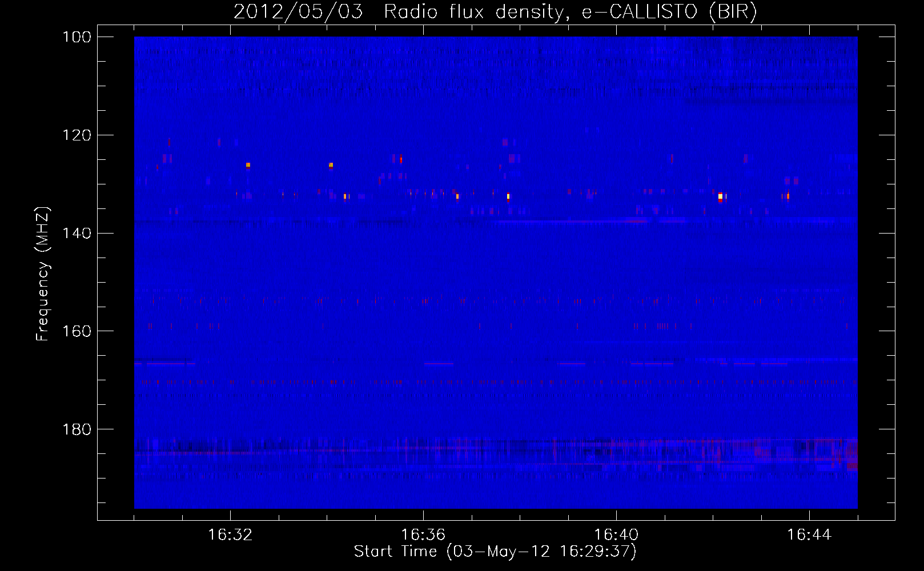
Task: Click the frequency tick label "180"
Action: click(77, 429)
